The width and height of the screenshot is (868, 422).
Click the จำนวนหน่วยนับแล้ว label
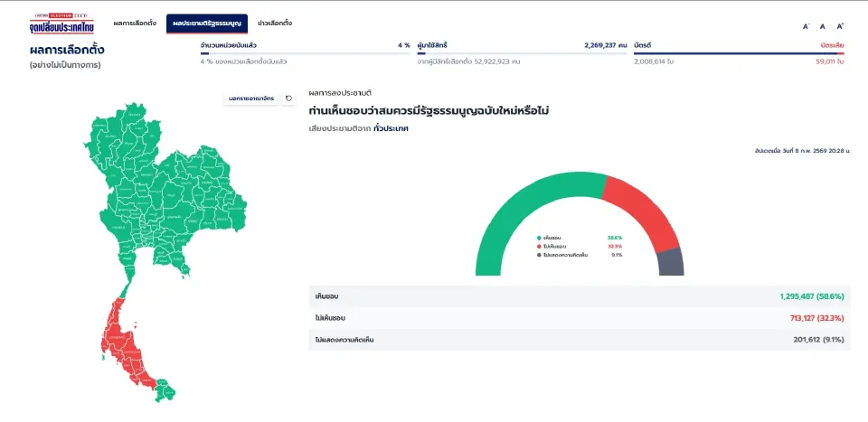229,45
